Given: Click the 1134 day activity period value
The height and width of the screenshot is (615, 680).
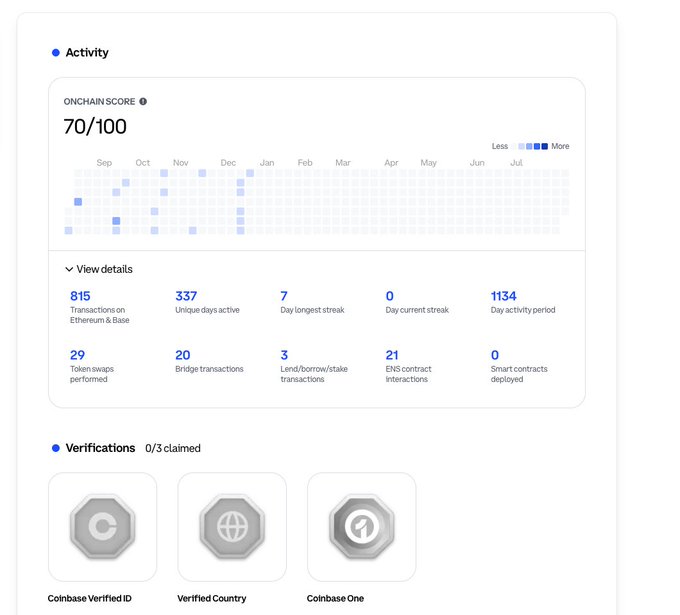Looking at the screenshot, I should click(503, 296).
